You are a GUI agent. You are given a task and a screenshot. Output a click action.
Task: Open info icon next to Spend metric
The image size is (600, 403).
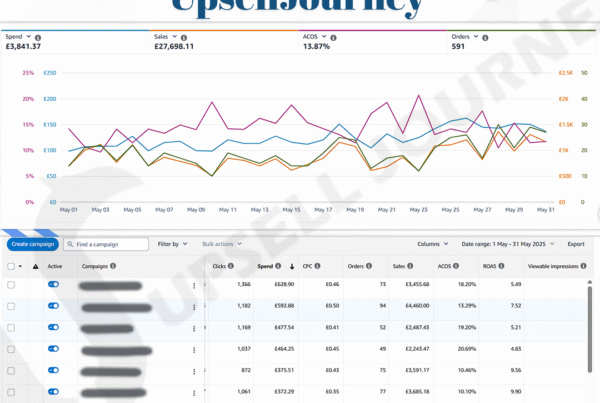click(x=38, y=38)
